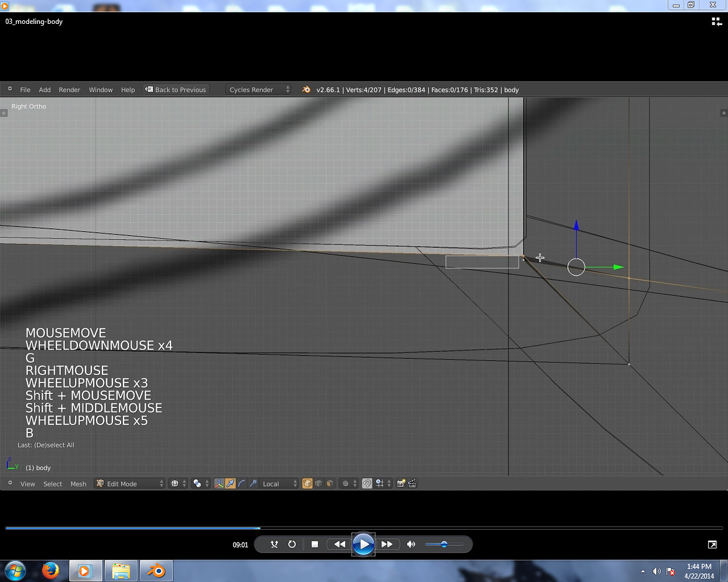Open the Mesh menu
The width and height of the screenshot is (728, 582).
78,484
